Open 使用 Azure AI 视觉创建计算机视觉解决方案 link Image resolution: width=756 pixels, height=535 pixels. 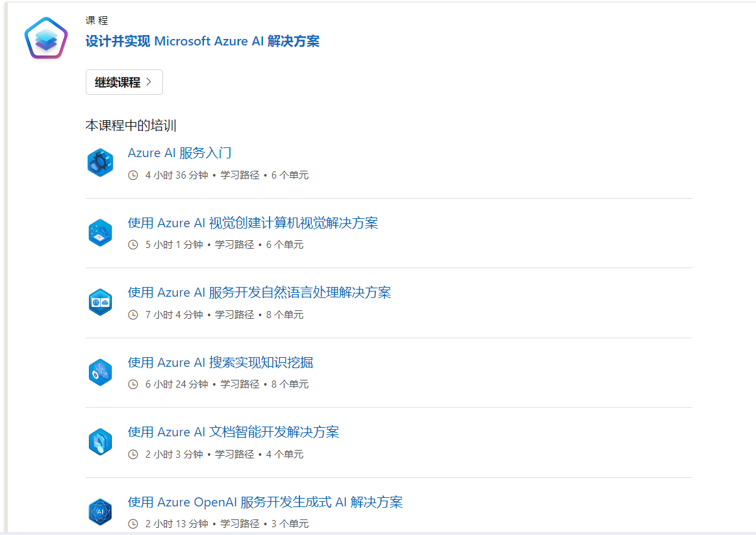coord(253,223)
